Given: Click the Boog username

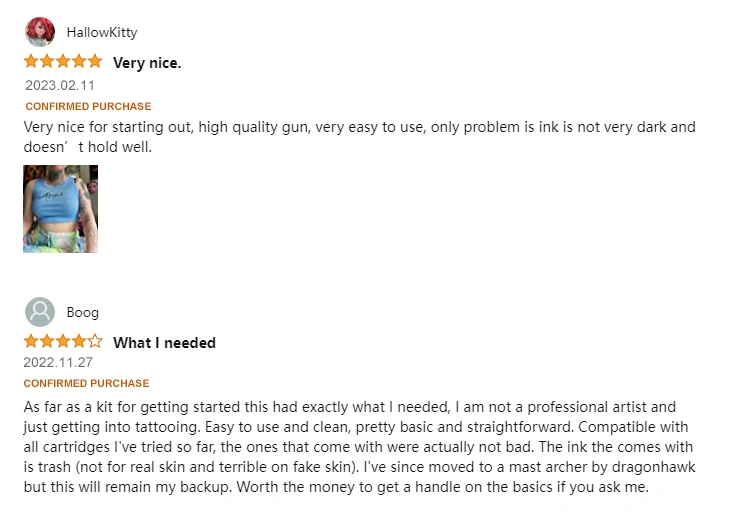Looking at the screenshot, I should [82, 312].
